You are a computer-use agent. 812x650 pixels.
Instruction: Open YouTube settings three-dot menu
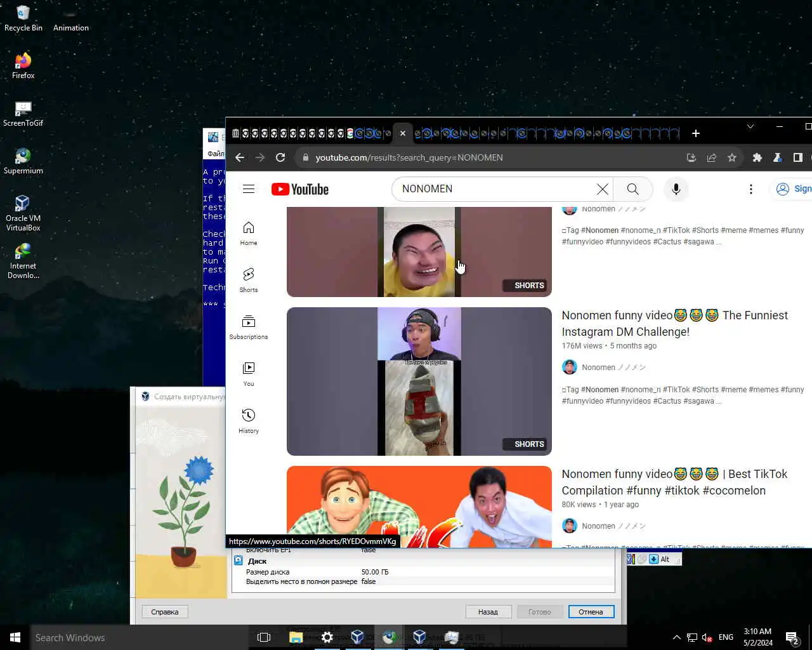tap(751, 189)
